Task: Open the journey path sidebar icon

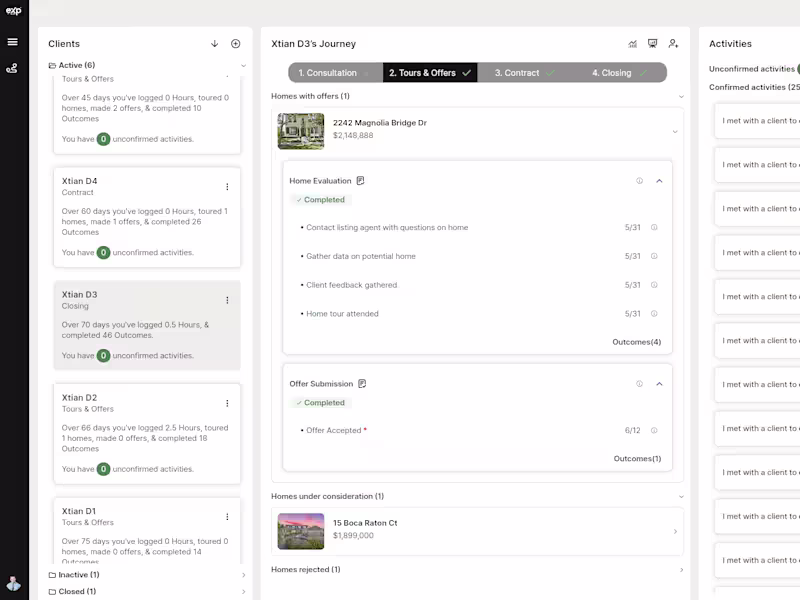Action: coord(12,68)
